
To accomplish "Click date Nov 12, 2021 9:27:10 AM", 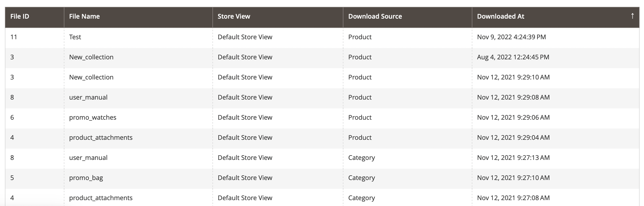I will pyautogui.click(x=513, y=178).
